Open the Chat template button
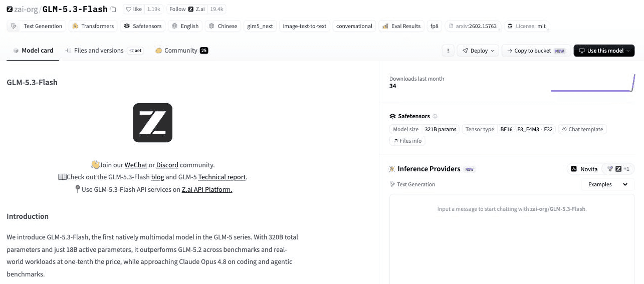Screen dimensions: 644x284 click(582, 129)
